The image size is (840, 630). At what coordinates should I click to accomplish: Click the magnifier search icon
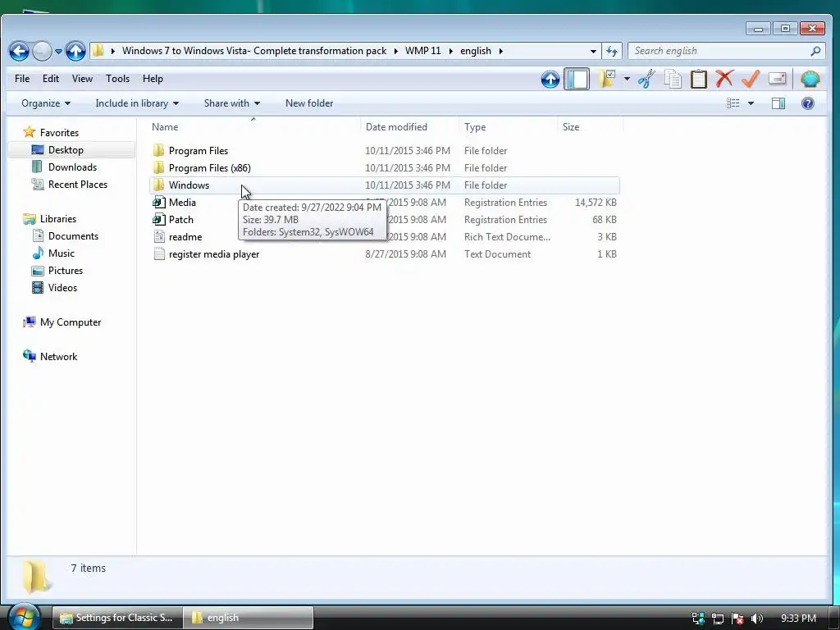(x=815, y=51)
